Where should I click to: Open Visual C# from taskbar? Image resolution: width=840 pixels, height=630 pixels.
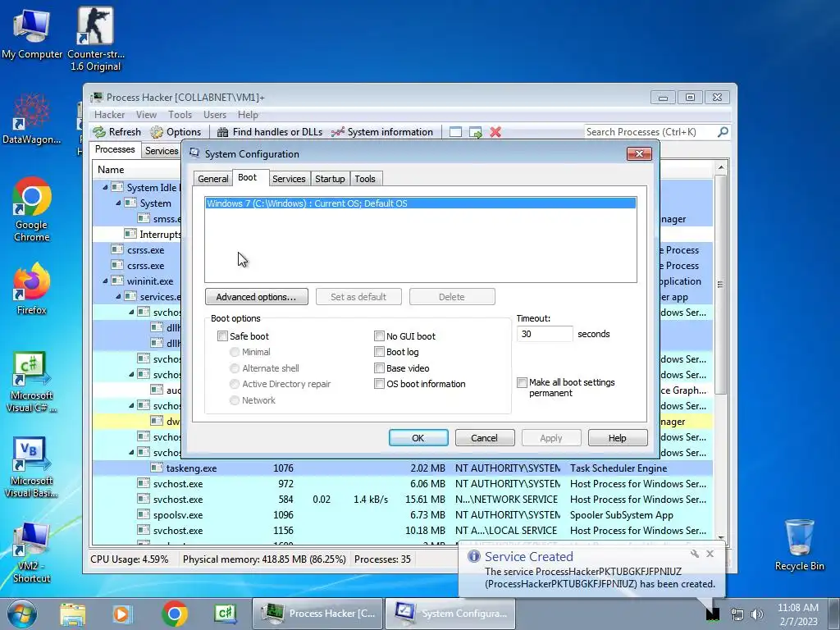(225, 614)
